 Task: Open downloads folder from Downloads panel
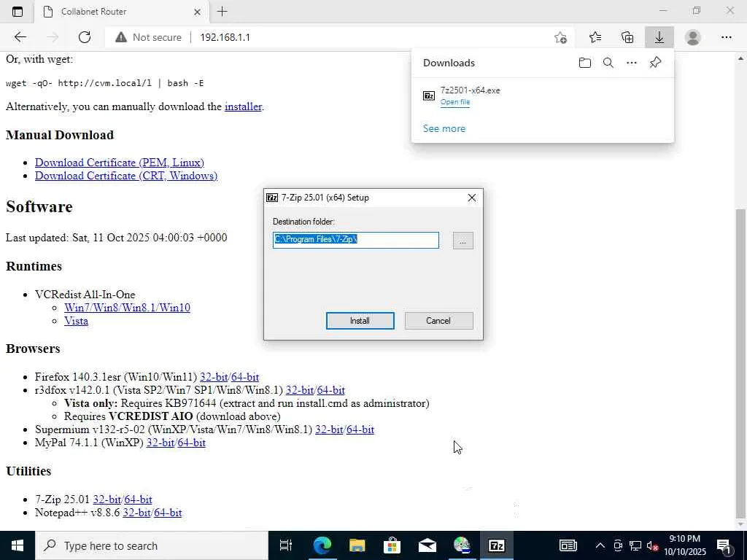pyautogui.click(x=584, y=63)
